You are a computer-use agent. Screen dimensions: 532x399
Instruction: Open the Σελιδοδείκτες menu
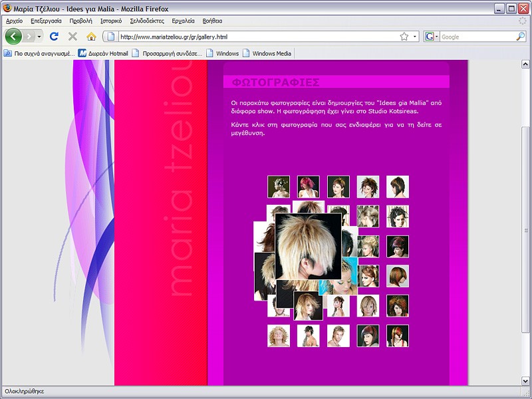coord(147,21)
